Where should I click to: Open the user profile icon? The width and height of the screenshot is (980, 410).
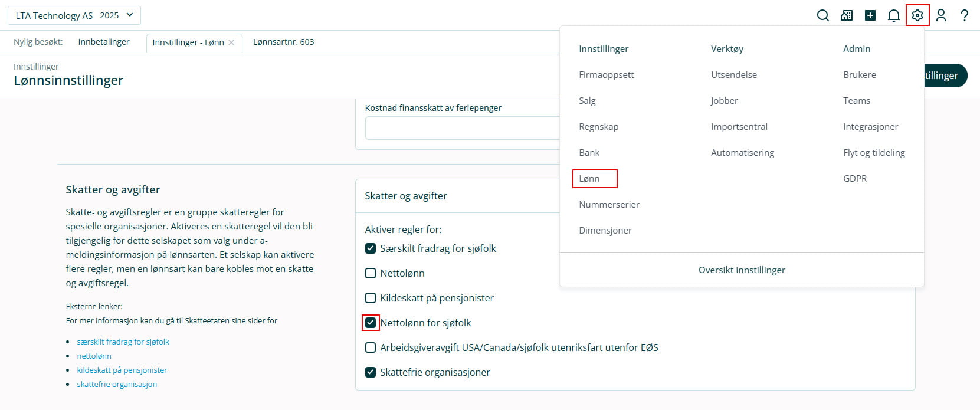(x=941, y=15)
